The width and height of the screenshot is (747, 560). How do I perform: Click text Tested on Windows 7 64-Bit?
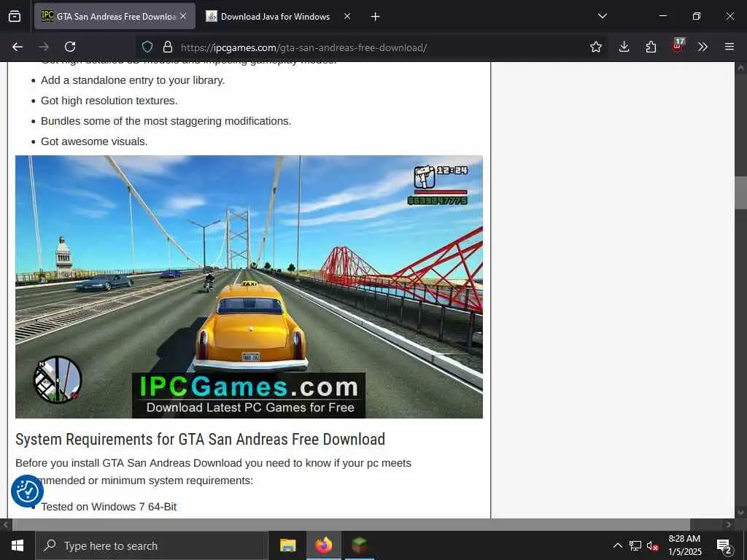(109, 507)
